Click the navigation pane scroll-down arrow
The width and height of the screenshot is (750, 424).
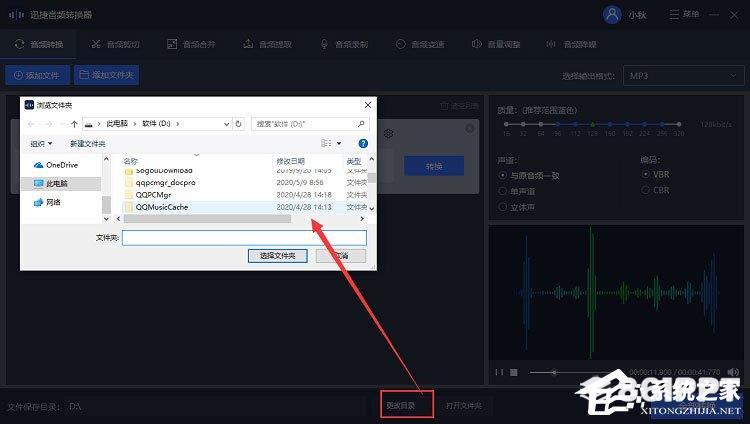tap(106, 219)
